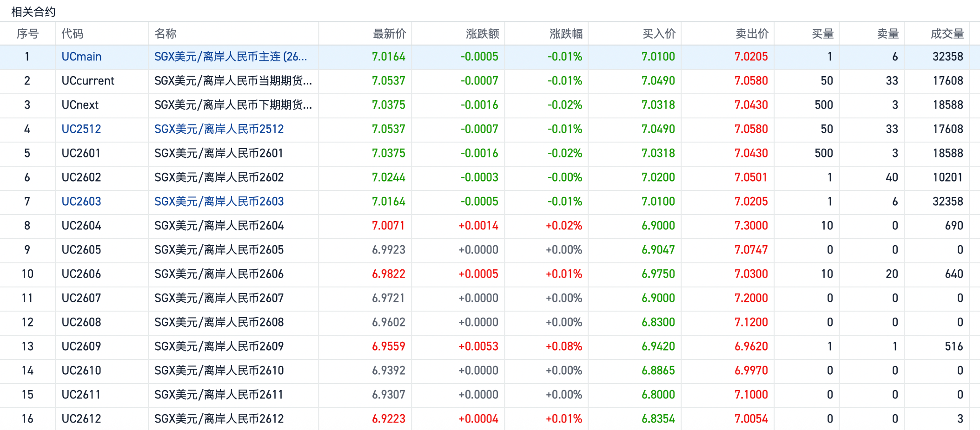Select the UCcurrent row code cell

[x=88, y=81]
